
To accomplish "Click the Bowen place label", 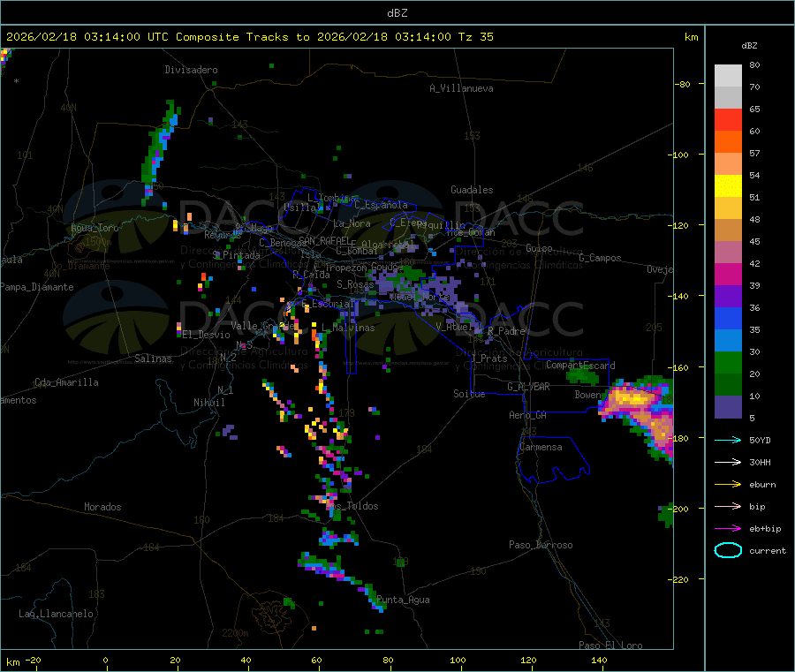I will [587, 394].
